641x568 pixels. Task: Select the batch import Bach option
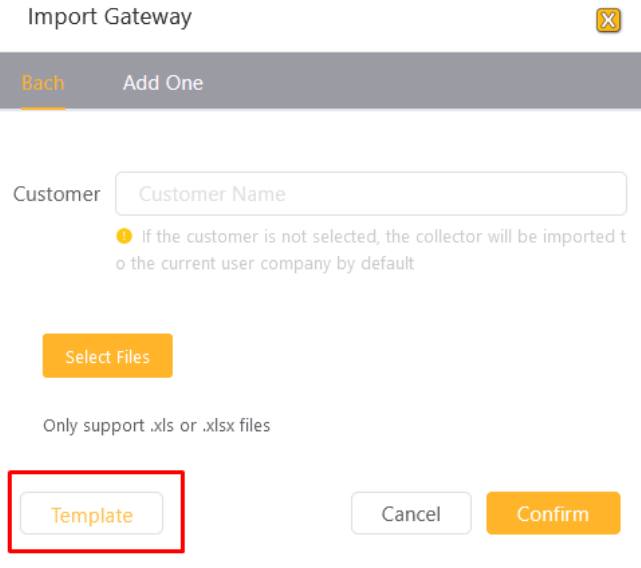coord(43,83)
